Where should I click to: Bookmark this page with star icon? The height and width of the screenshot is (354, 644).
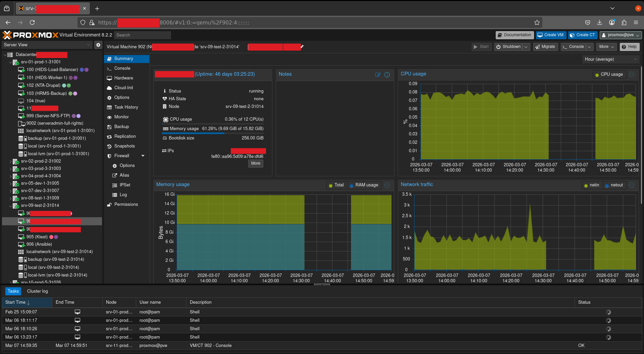pyautogui.click(x=537, y=22)
